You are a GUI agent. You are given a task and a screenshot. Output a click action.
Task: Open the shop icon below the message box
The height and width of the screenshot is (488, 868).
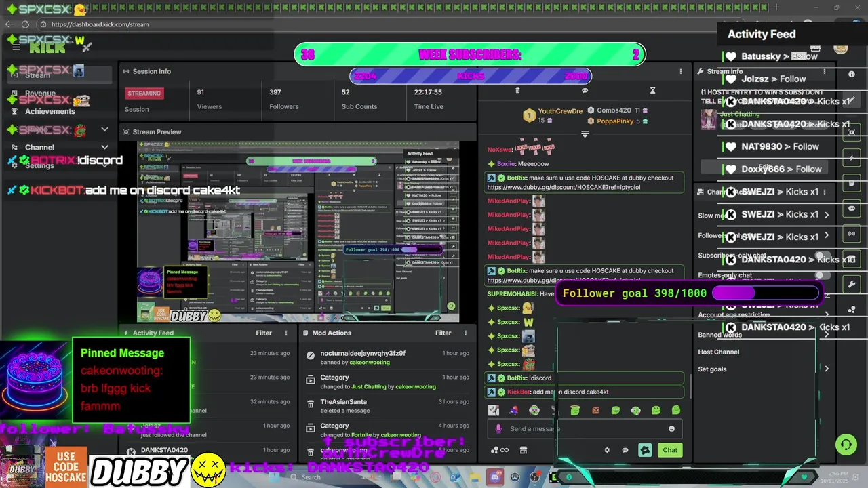point(524,450)
